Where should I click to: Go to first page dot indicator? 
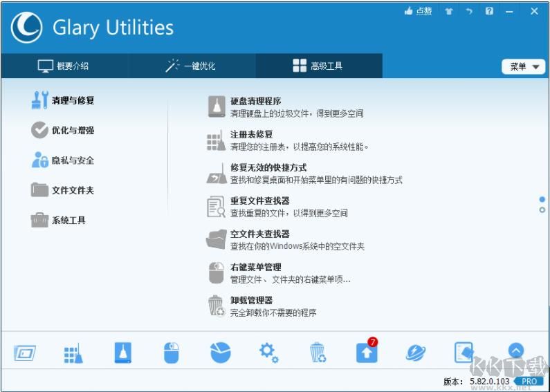click(542, 200)
